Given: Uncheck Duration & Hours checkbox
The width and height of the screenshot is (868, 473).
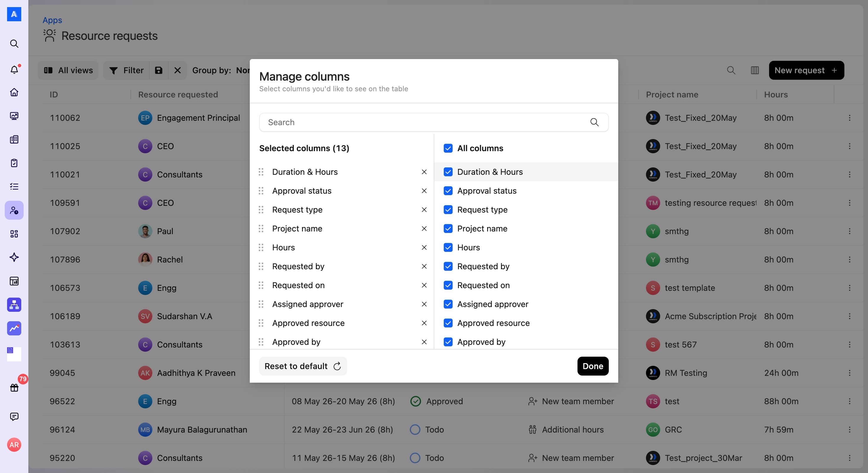Looking at the screenshot, I should tap(448, 172).
